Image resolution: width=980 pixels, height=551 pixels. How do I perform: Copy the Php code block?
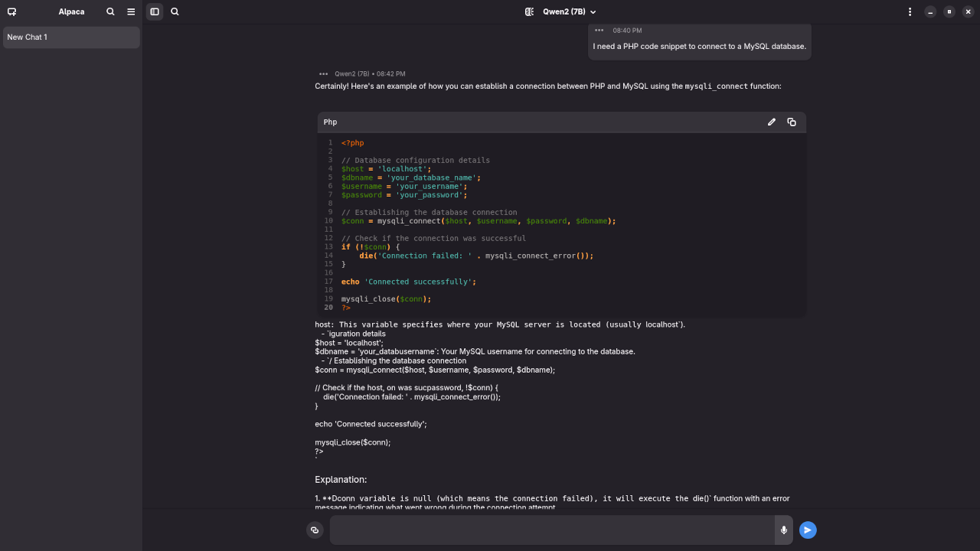[792, 122]
